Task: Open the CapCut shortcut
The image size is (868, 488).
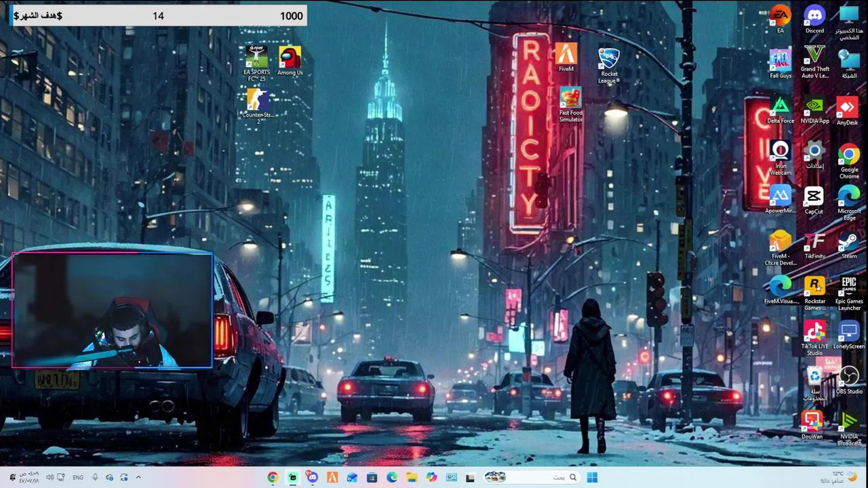Action: pos(814,201)
